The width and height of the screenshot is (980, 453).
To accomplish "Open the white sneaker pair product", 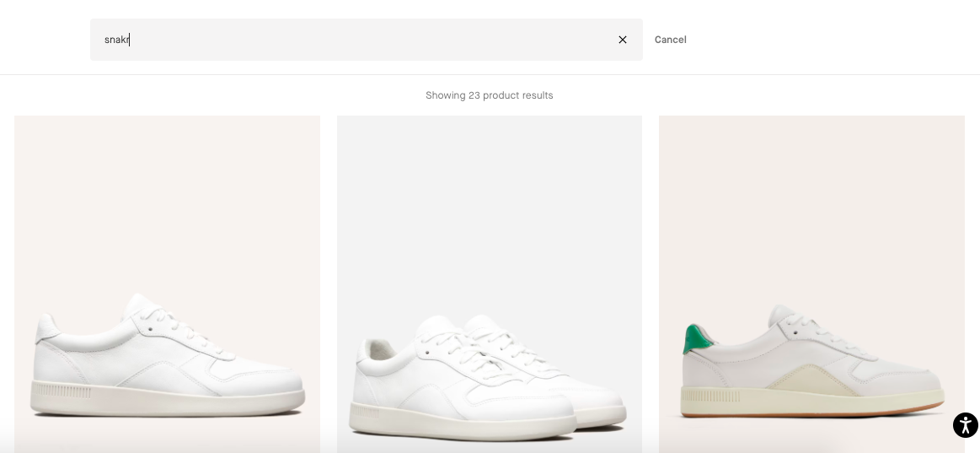I will click(x=490, y=284).
